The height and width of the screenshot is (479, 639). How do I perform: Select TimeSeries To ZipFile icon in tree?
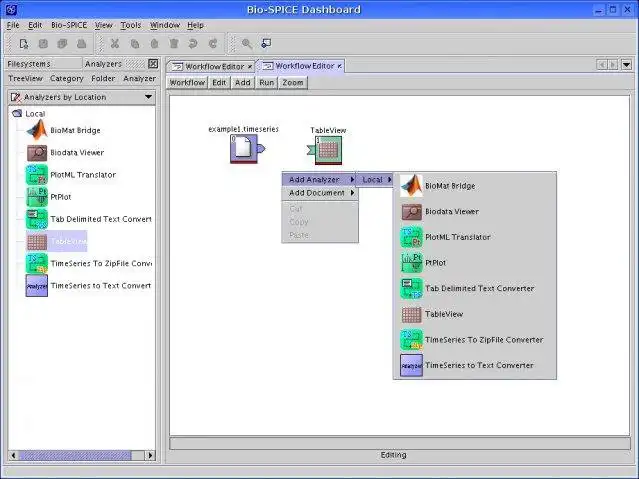click(37, 264)
